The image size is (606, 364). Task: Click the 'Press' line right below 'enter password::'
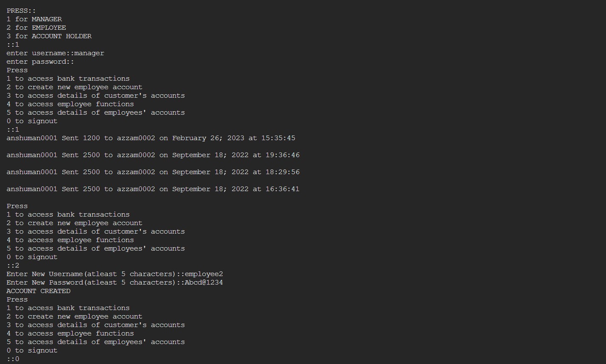click(x=17, y=70)
